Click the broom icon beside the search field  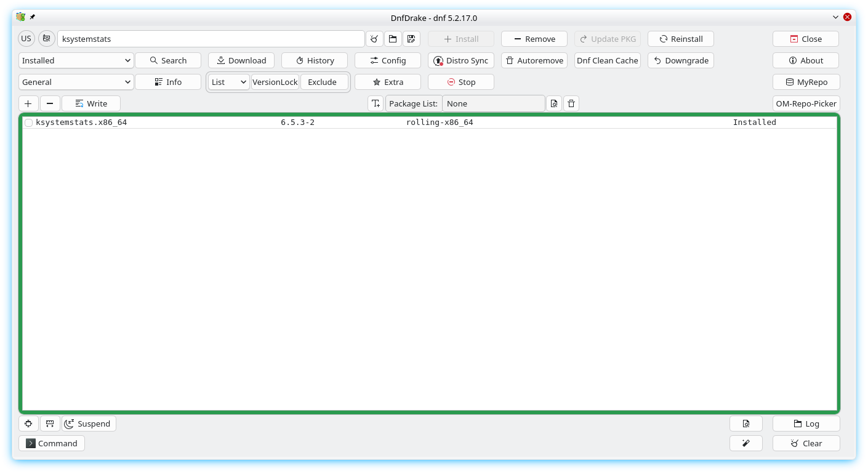374,39
